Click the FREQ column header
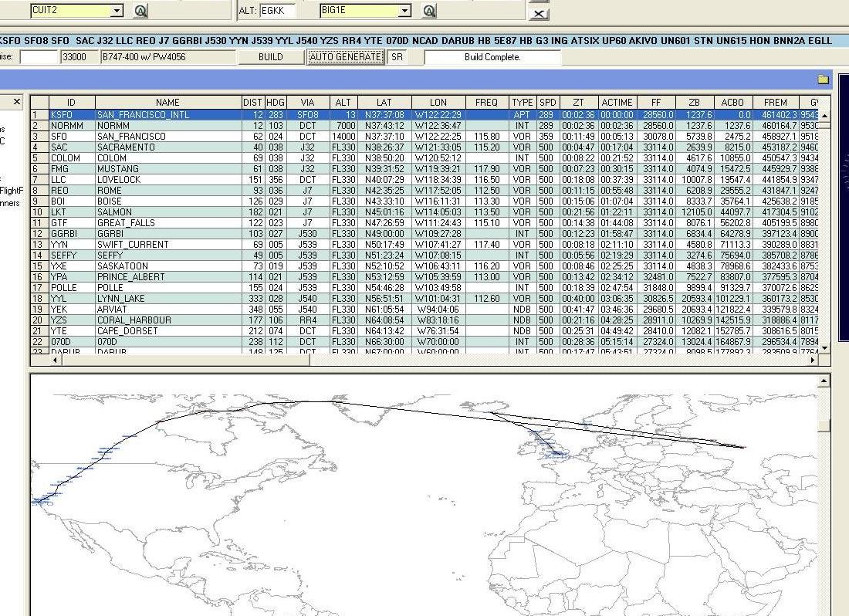The width and height of the screenshot is (849, 616). 486,102
